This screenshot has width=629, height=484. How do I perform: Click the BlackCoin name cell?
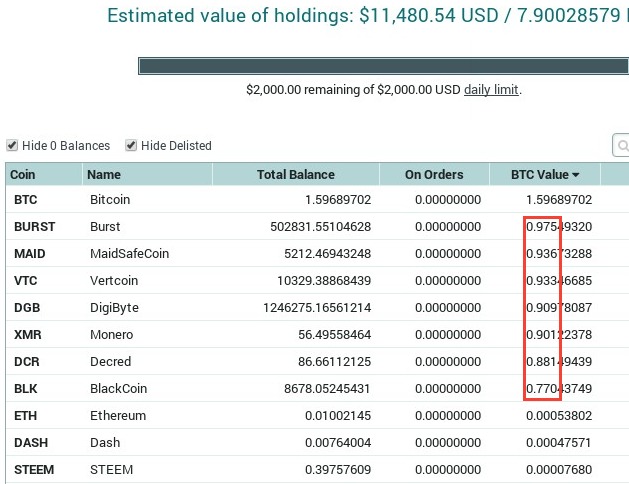click(119, 389)
